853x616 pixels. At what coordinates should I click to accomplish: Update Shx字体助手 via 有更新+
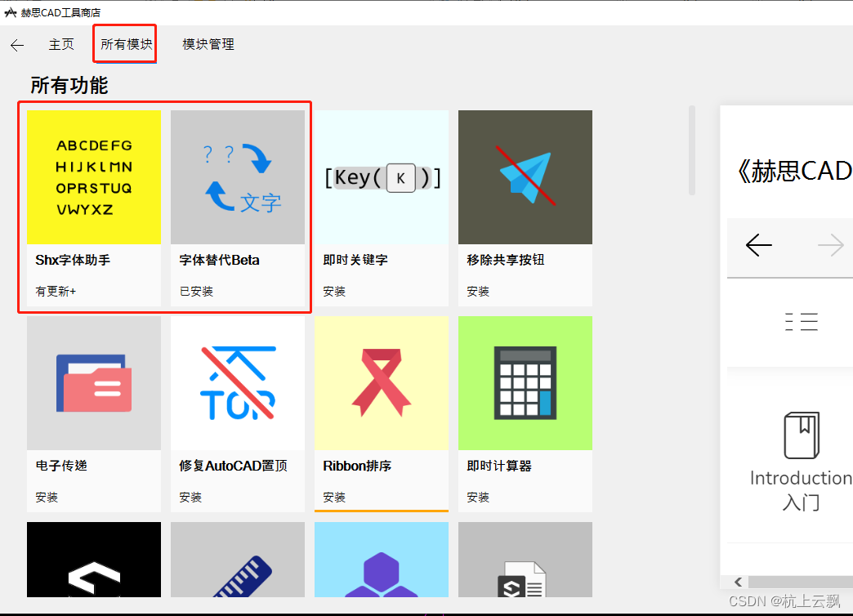click(x=56, y=292)
